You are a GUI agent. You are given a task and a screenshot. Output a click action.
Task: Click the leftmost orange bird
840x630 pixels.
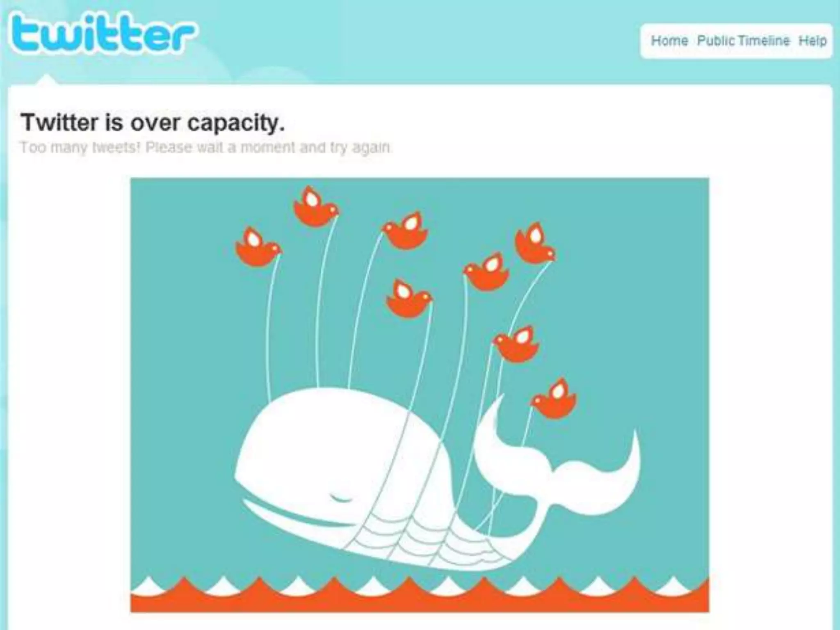coord(258,247)
